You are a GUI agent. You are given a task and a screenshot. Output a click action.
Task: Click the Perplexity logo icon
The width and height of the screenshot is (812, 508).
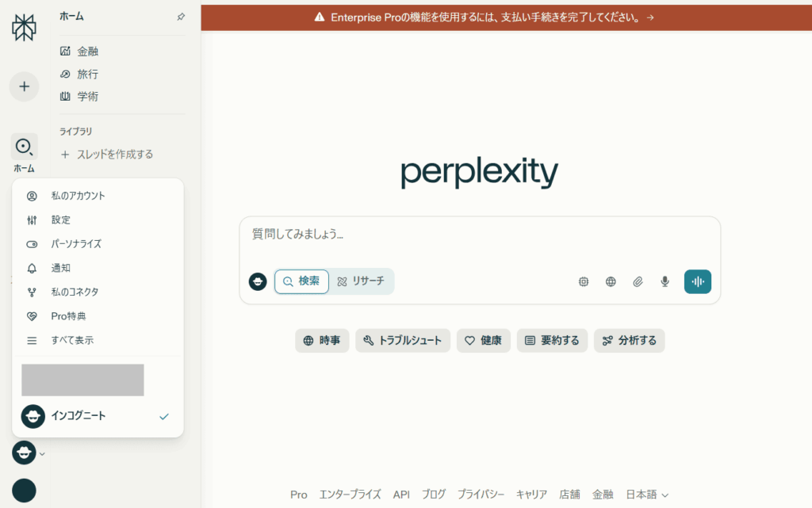coord(24,28)
